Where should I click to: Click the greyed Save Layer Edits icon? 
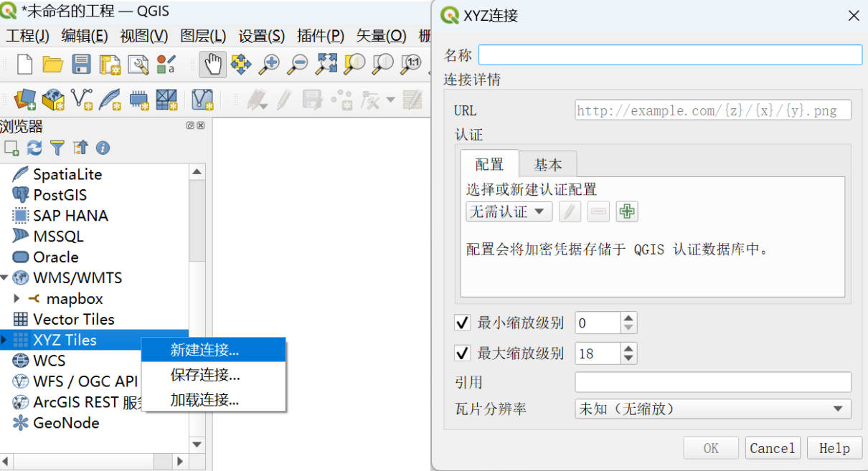pyautogui.click(x=312, y=100)
